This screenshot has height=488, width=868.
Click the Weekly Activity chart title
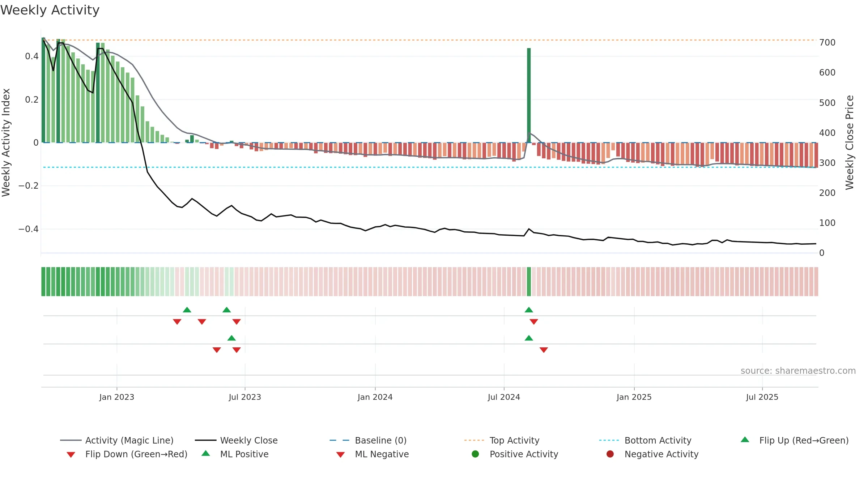click(x=50, y=10)
